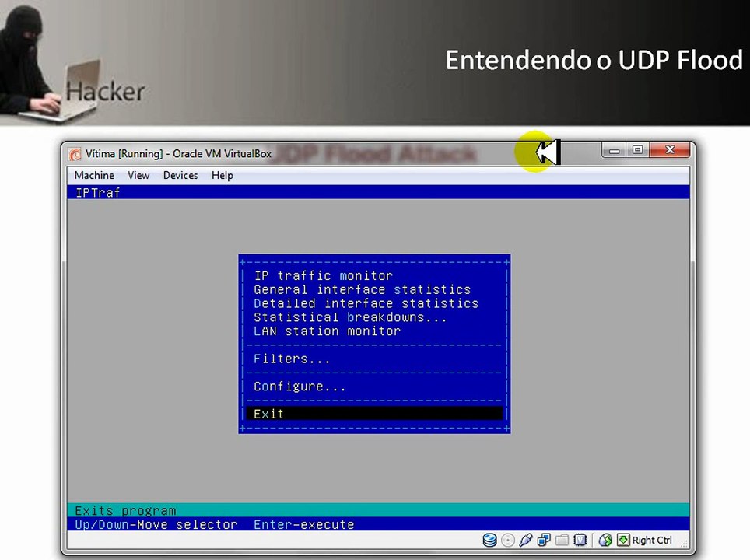
Task: Close the VirtualBox window
Action: (670, 150)
